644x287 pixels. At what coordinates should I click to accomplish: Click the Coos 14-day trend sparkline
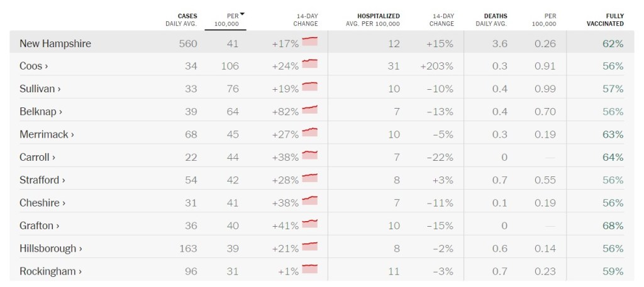(309, 64)
